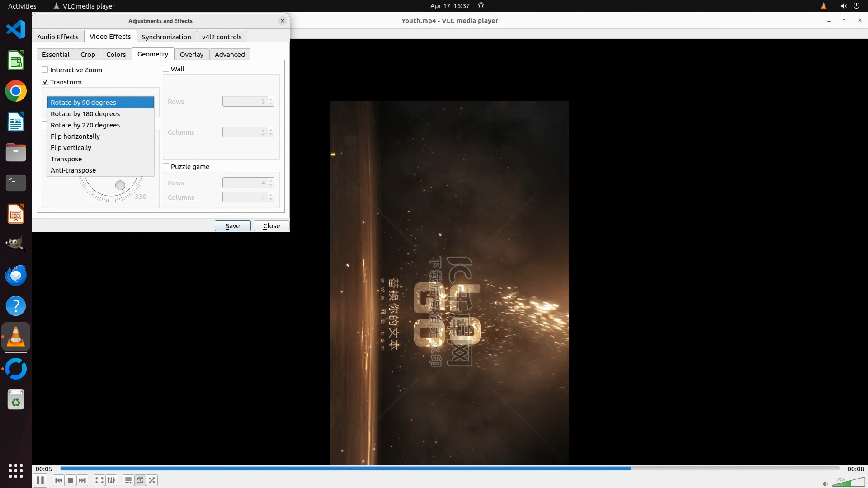Image resolution: width=868 pixels, height=488 pixels.
Task: Skip to the next media item
Action: 82,480
